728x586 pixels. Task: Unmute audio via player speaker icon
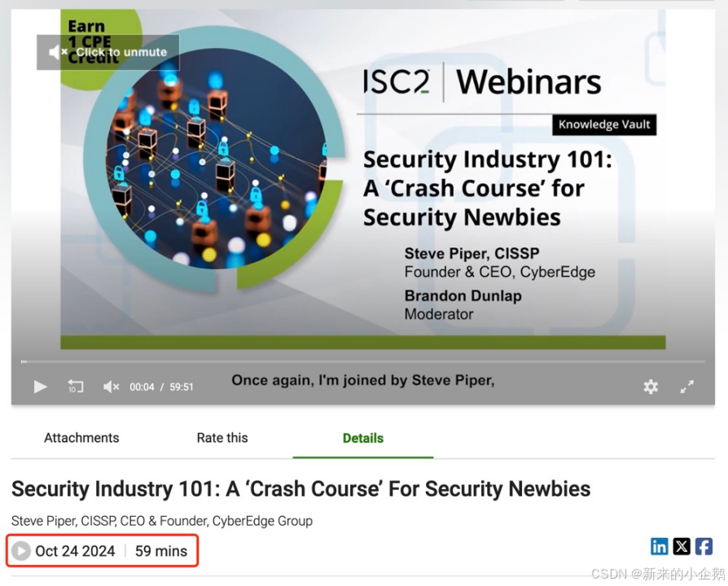(x=111, y=387)
